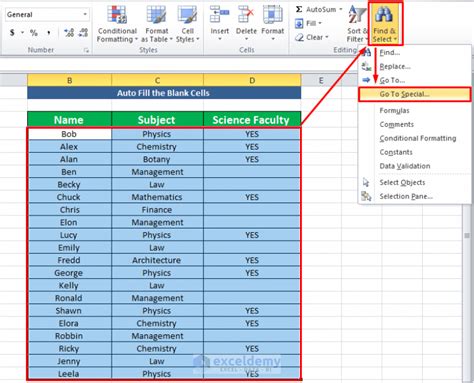The width and height of the screenshot is (474, 383).
Task: Select the cell containing Leela
Action: 69,374
